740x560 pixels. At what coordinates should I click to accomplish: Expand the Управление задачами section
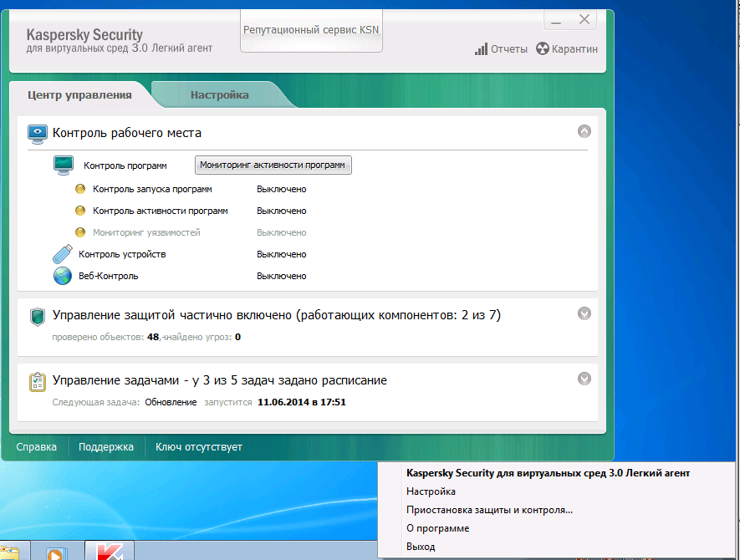tap(584, 379)
